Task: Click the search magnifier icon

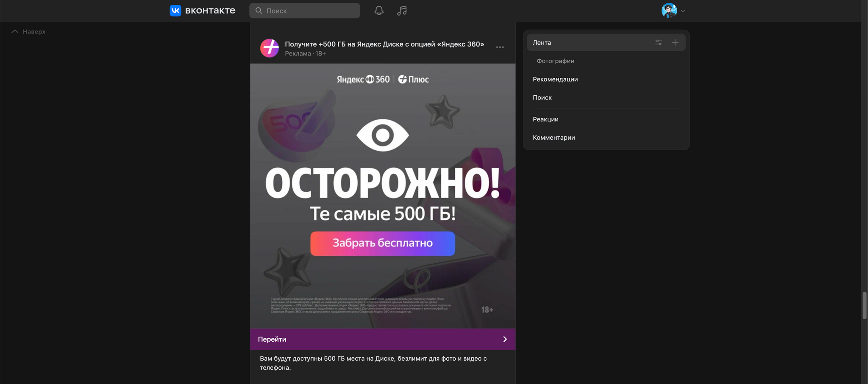Action: tap(259, 11)
